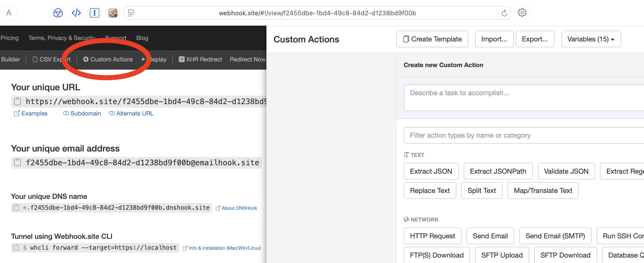Viewport: 644px width, 263px height.
Task: Select the Send Email (SMTP) action
Action: click(555, 236)
